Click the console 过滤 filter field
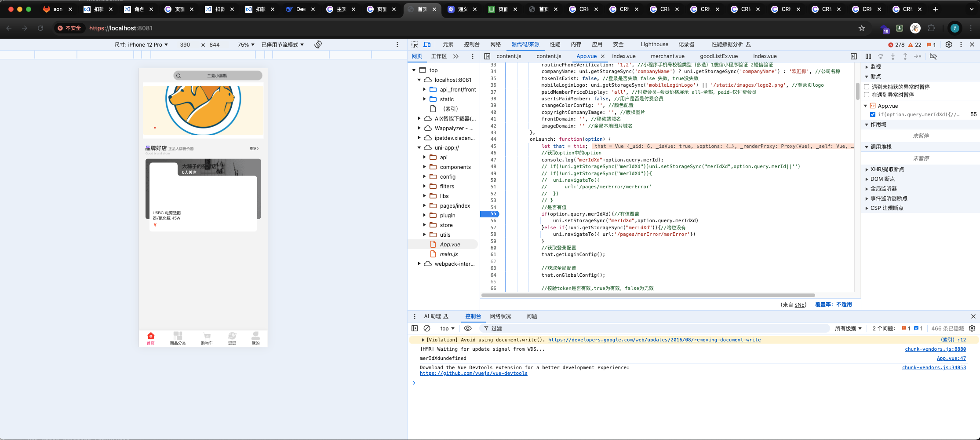This screenshot has height=440, width=980. (x=655, y=328)
